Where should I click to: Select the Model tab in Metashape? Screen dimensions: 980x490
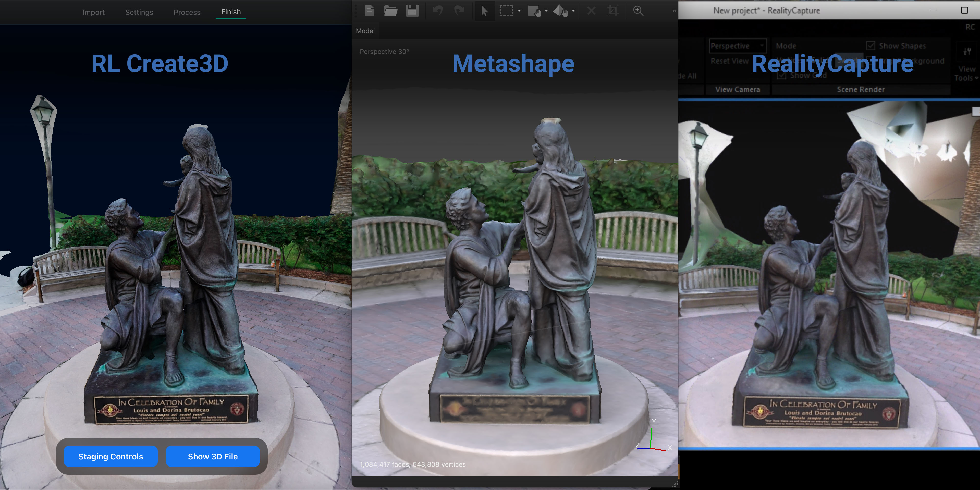[x=365, y=31]
